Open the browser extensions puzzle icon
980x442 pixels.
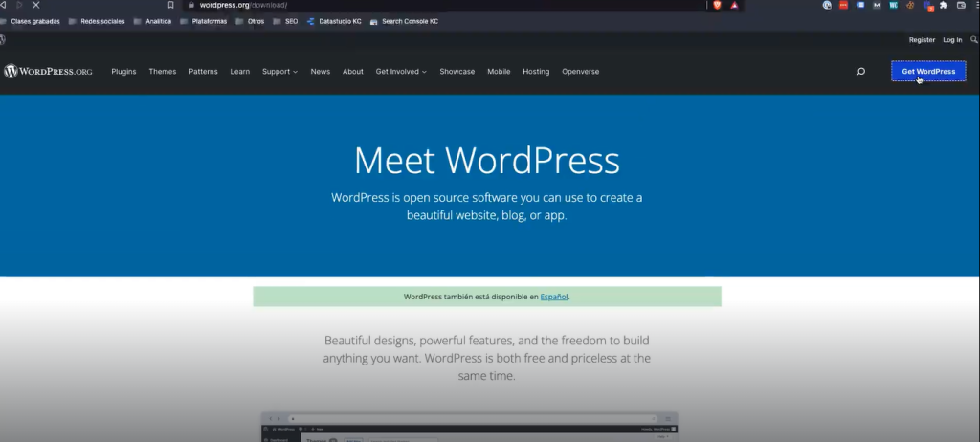944,5
